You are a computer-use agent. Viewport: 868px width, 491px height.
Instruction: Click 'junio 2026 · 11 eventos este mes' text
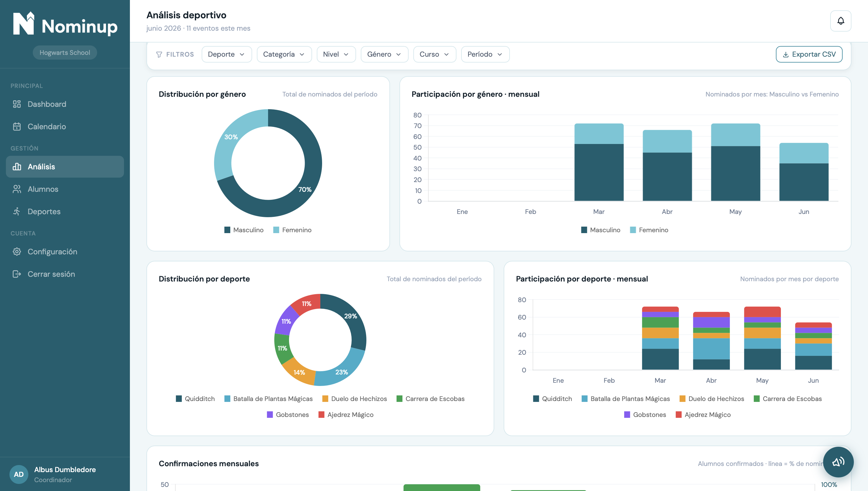pyautogui.click(x=198, y=28)
